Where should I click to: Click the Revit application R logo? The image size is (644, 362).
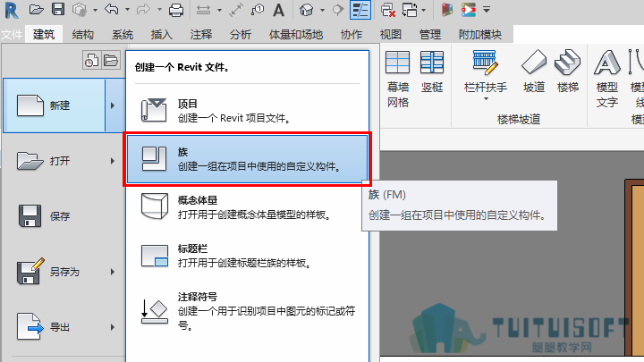[x=11, y=10]
